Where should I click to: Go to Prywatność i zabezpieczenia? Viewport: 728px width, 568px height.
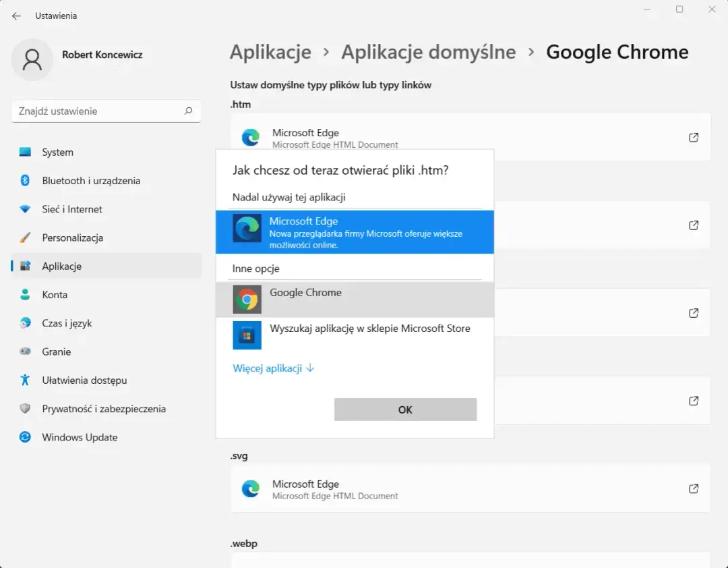104,409
